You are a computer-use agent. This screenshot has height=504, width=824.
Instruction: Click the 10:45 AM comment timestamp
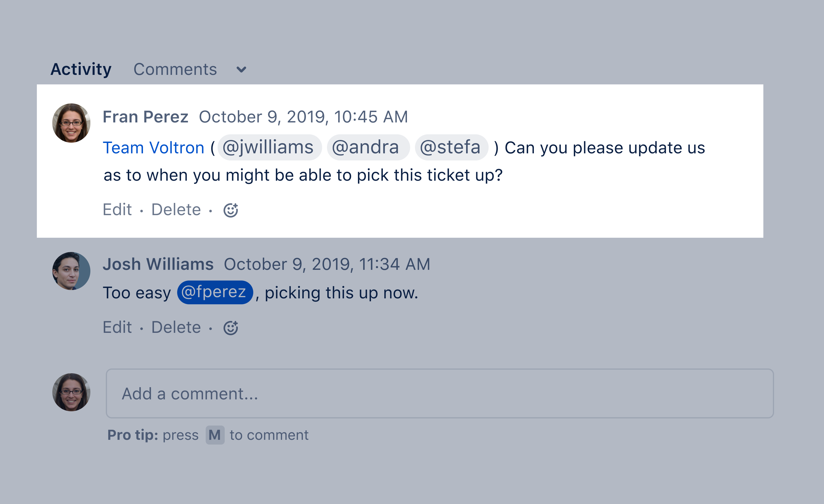pyautogui.click(x=303, y=117)
